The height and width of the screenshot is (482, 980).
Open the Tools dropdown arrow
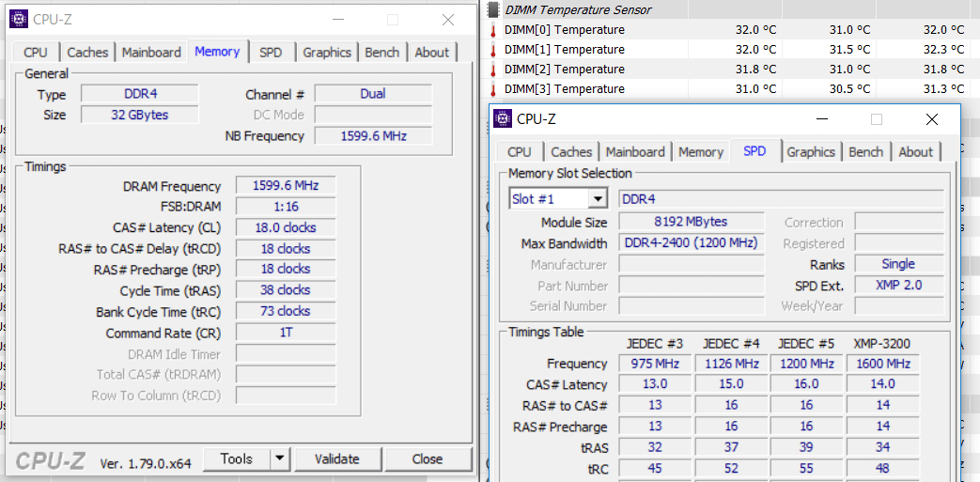point(281,459)
